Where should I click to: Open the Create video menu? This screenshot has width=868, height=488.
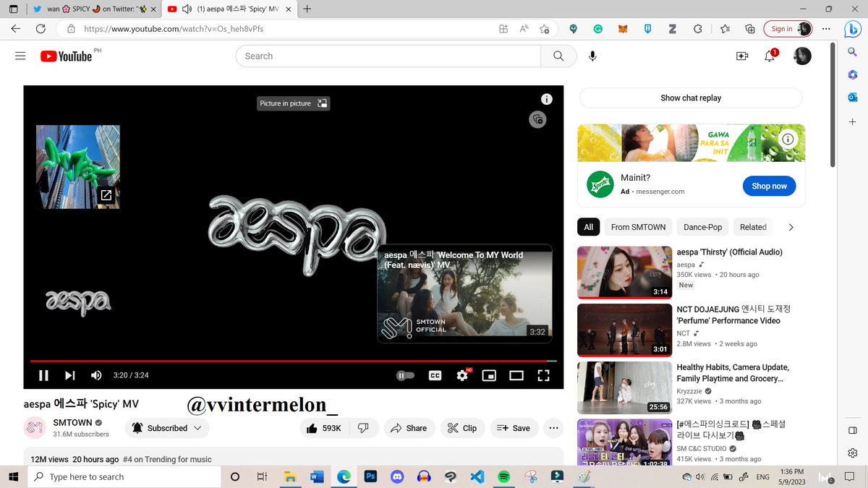(741, 56)
